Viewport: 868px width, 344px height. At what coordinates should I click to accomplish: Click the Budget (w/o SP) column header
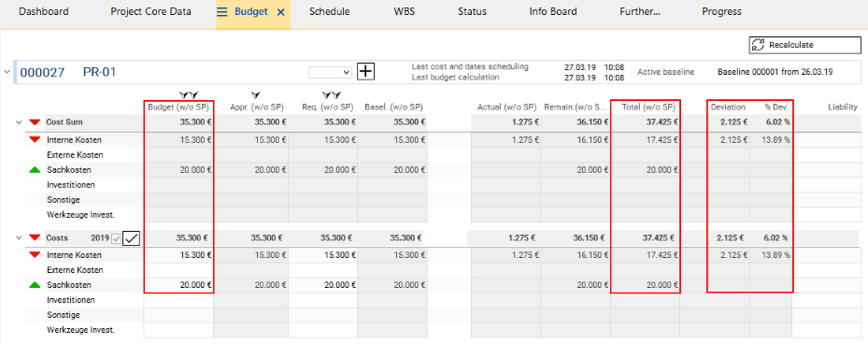coord(178,107)
